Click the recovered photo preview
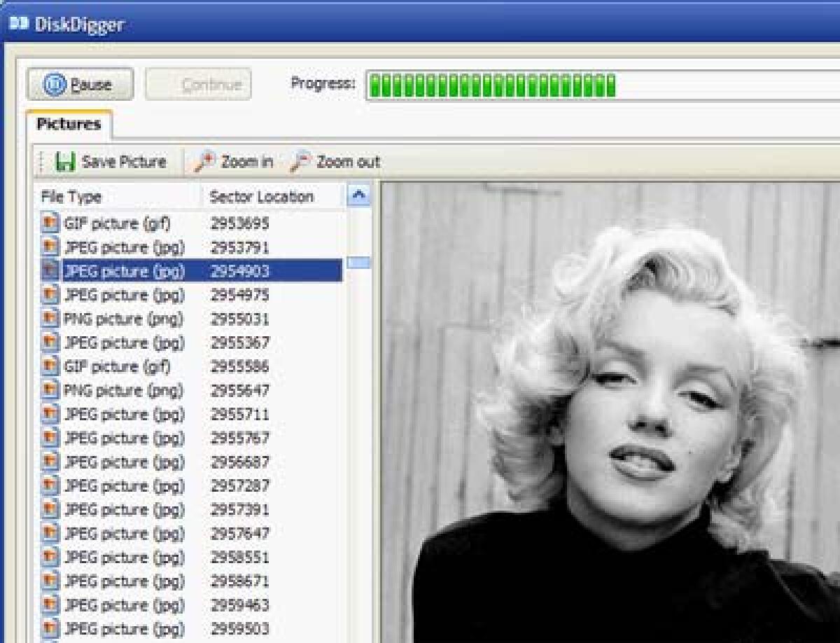 point(610,413)
